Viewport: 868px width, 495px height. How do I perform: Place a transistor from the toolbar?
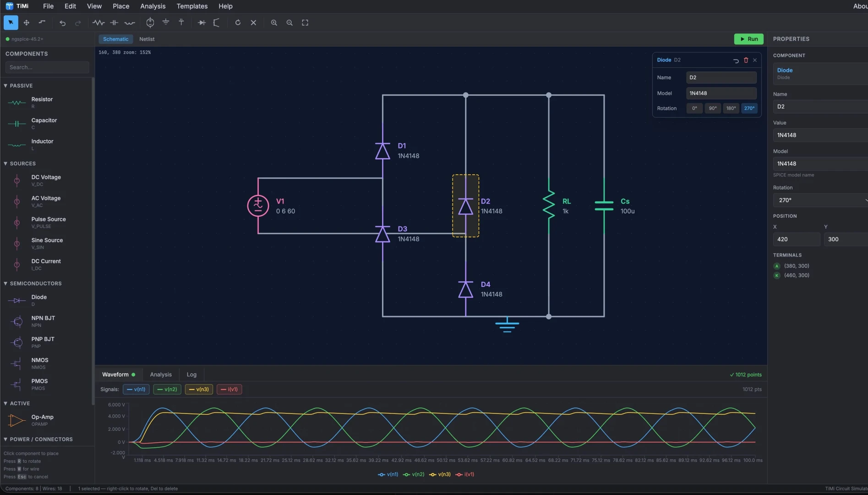[x=217, y=22]
